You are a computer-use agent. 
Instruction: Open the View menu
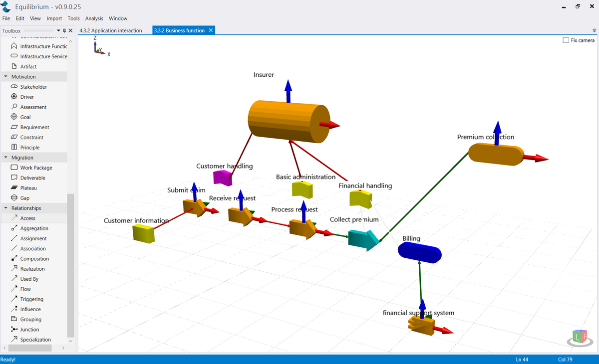tap(35, 18)
